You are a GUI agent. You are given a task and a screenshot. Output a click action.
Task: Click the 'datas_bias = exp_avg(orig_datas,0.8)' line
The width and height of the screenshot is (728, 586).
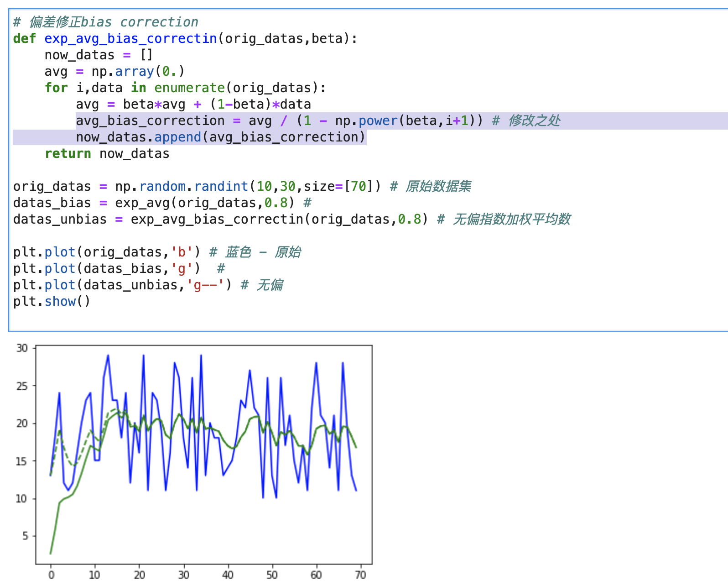pyautogui.click(x=154, y=203)
